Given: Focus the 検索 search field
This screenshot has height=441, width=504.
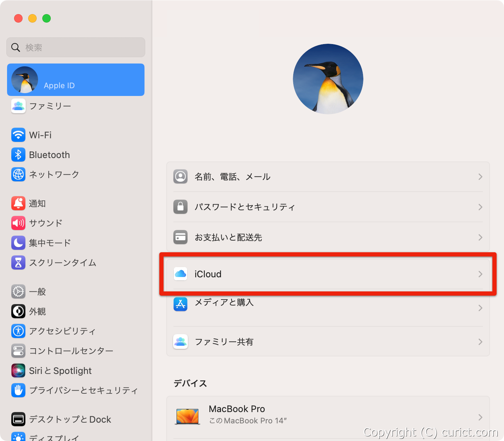Looking at the screenshot, I should pos(76,47).
